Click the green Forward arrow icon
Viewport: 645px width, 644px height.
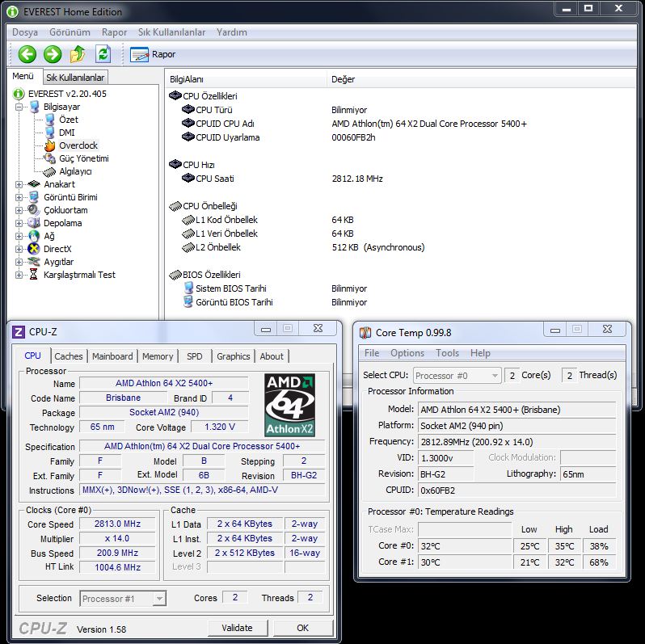point(53,54)
